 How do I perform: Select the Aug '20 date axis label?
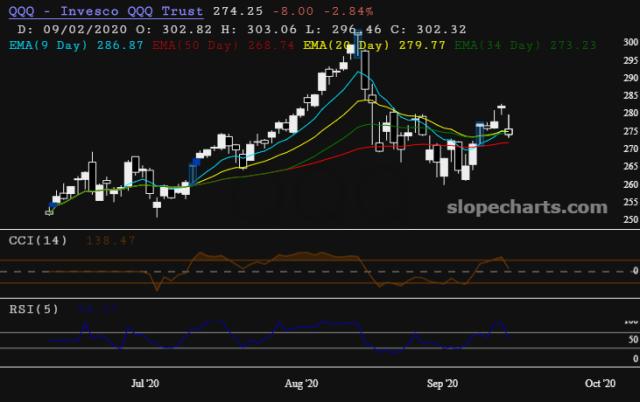click(301, 384)
